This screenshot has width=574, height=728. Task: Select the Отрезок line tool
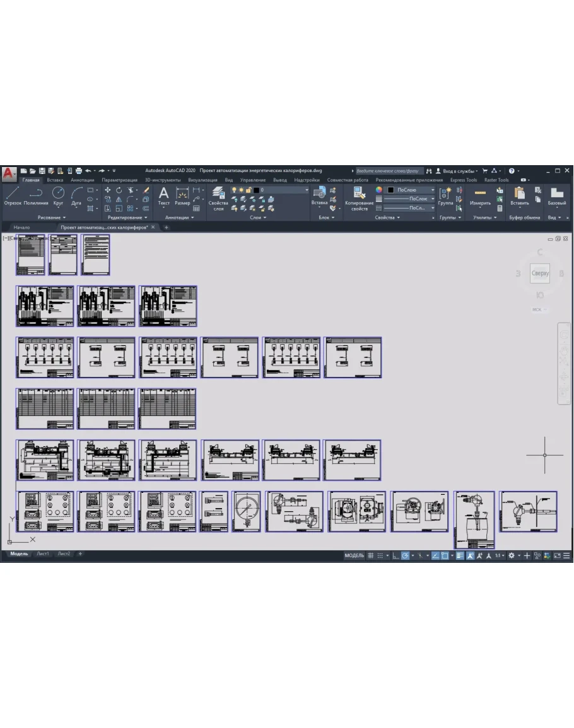pos(13,195)
